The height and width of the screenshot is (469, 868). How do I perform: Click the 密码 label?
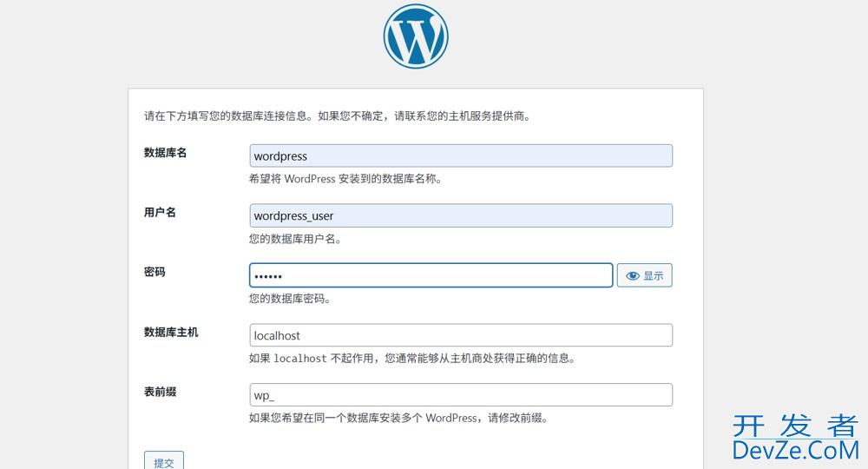click(155, 272)
